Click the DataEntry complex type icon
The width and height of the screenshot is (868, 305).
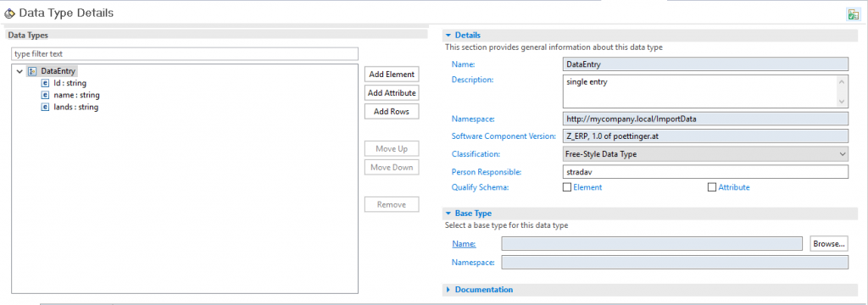[32, 71]
